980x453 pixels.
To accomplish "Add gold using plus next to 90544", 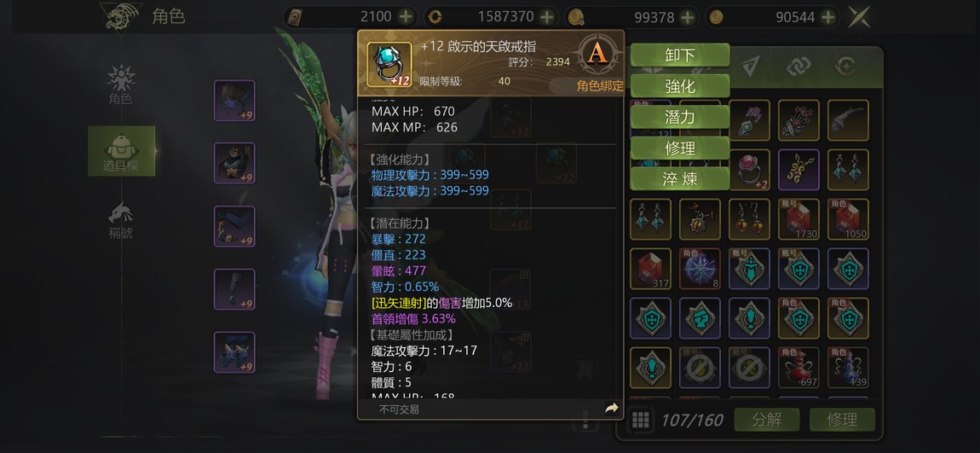I will click(x=828, y=17).
